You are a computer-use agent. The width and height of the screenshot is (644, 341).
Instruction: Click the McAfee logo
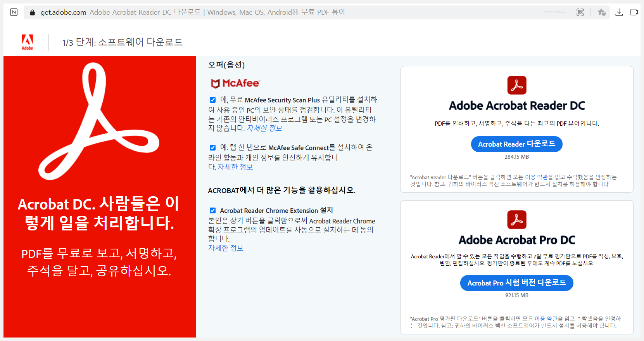point(235,83)
